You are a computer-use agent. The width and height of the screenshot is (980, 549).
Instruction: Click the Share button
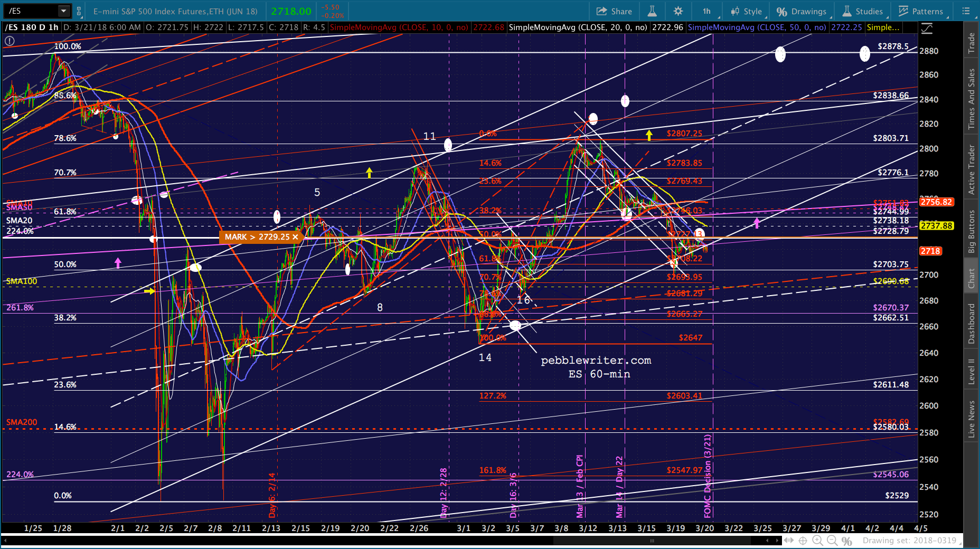pyautogui.click(x=614, y=11)
